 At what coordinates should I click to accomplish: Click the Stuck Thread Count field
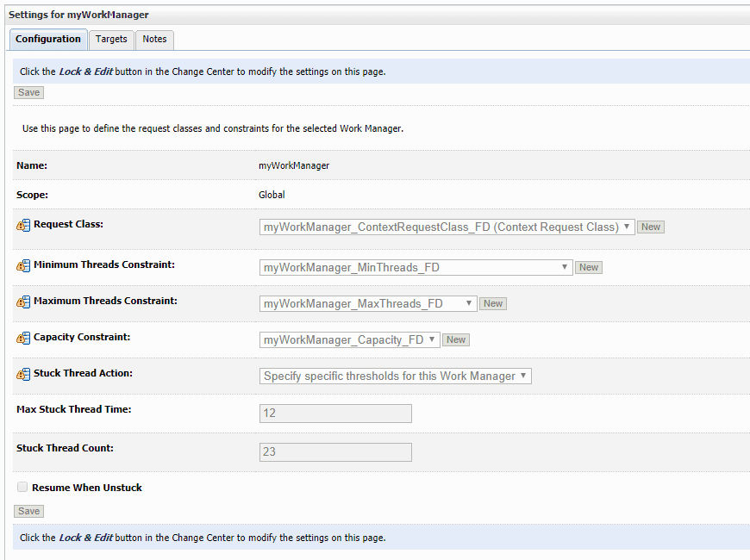coord(335,452)
